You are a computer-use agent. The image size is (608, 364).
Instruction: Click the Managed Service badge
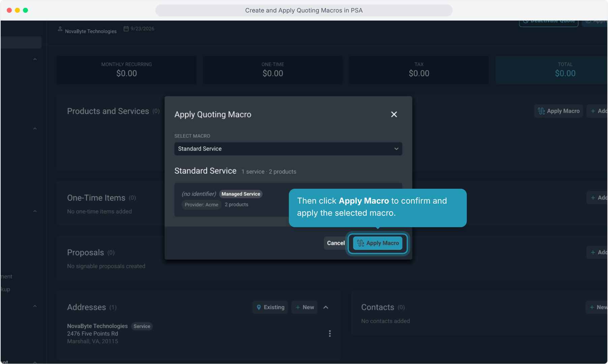(241, 194)
